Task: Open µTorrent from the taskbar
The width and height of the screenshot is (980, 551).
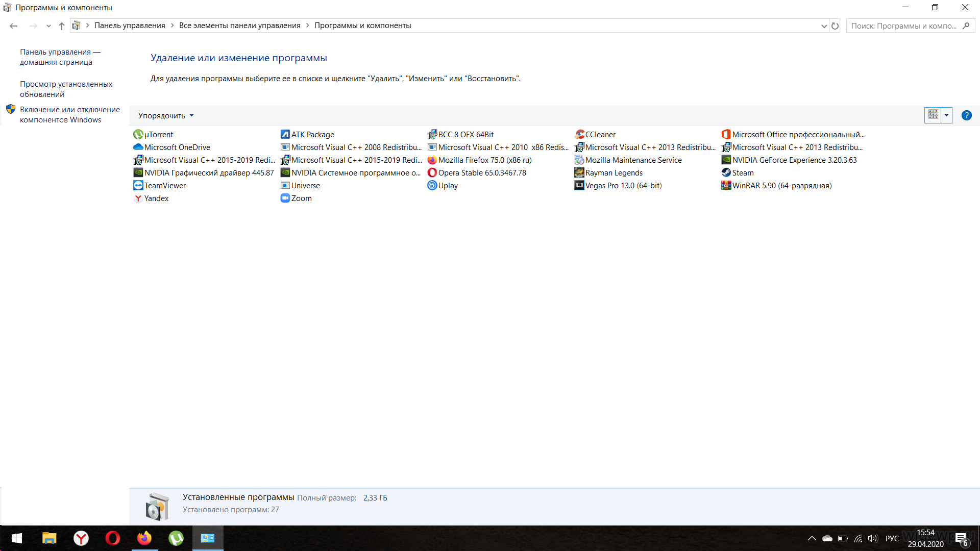Action: point(176,538)
